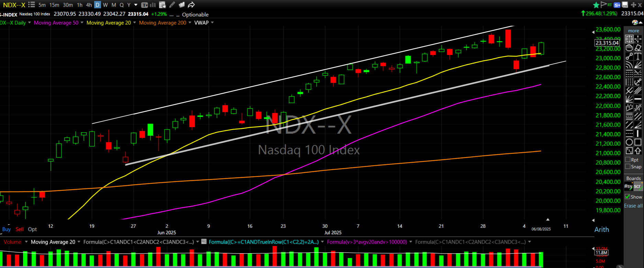Open the Moving Average 200 dropdown
The image size is (644, 268).
pyautogui.click(x=190, y=23)
